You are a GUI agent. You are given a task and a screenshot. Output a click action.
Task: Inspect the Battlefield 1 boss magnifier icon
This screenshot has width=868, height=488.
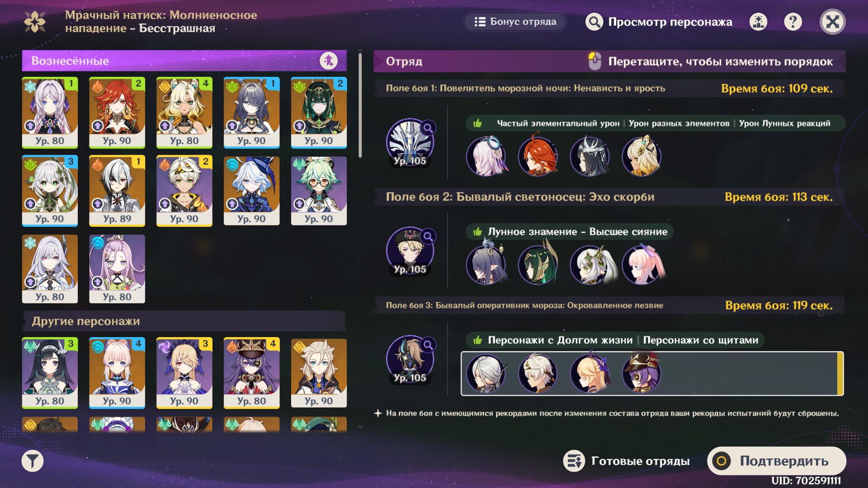428,128
